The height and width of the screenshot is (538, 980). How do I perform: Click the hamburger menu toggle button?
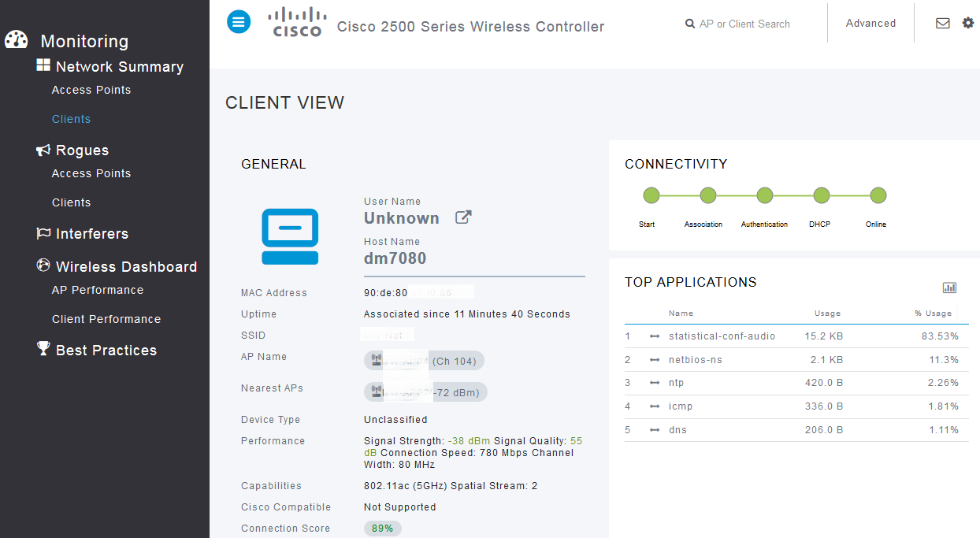239,22
